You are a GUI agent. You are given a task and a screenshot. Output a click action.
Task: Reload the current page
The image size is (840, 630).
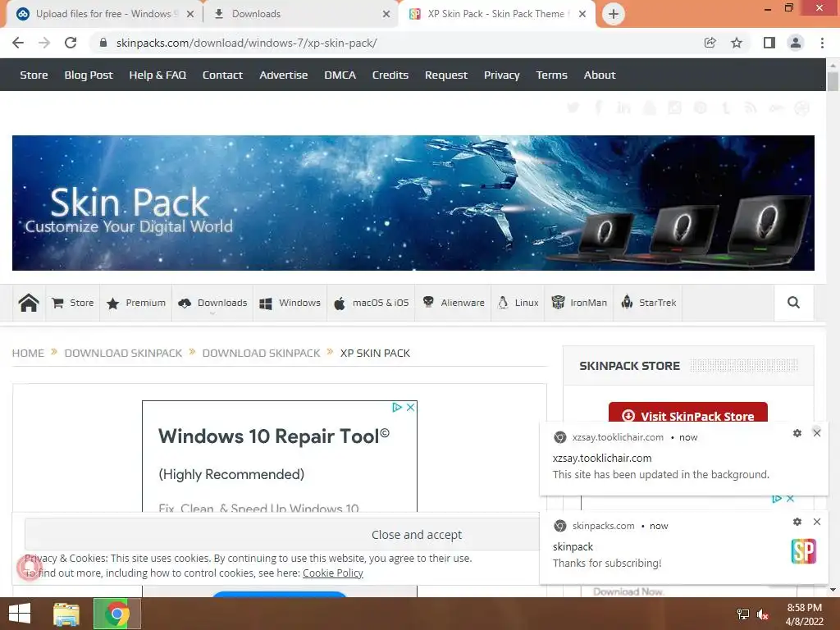pyautogui.click(x=71, y=43)
